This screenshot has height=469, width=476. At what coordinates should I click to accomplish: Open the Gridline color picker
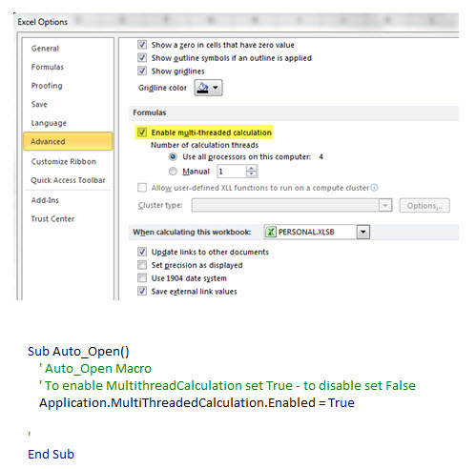209,88
